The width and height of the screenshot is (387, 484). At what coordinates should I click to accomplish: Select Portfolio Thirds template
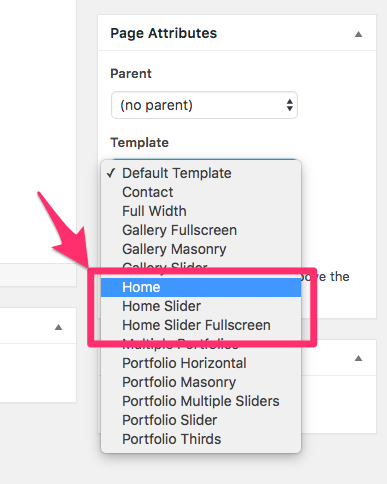pos(201,439)
